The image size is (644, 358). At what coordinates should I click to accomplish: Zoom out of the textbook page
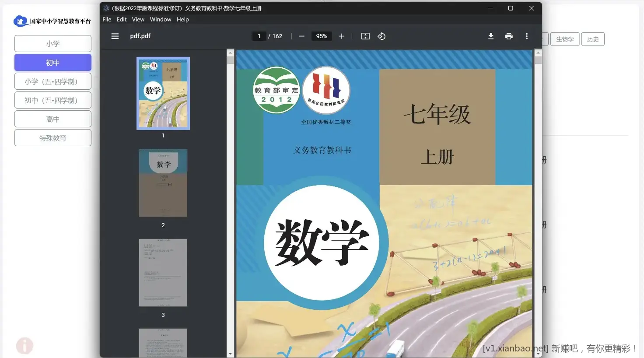301,36
